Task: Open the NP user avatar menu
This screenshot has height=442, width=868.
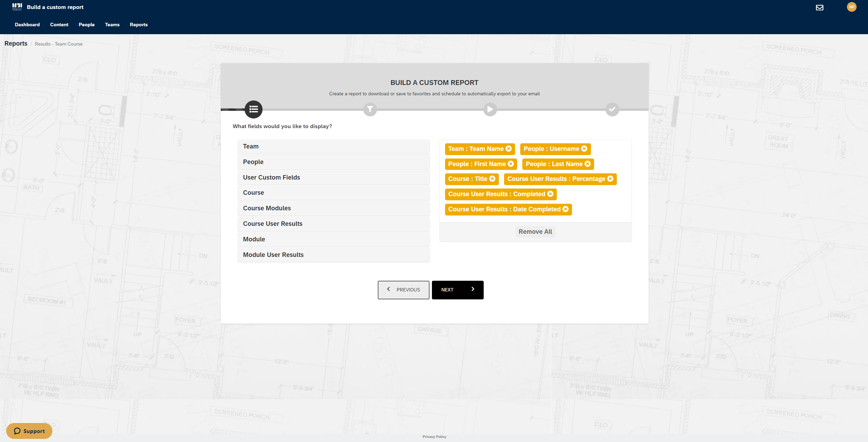Action: pyautogui.click(x=851, y=7)
